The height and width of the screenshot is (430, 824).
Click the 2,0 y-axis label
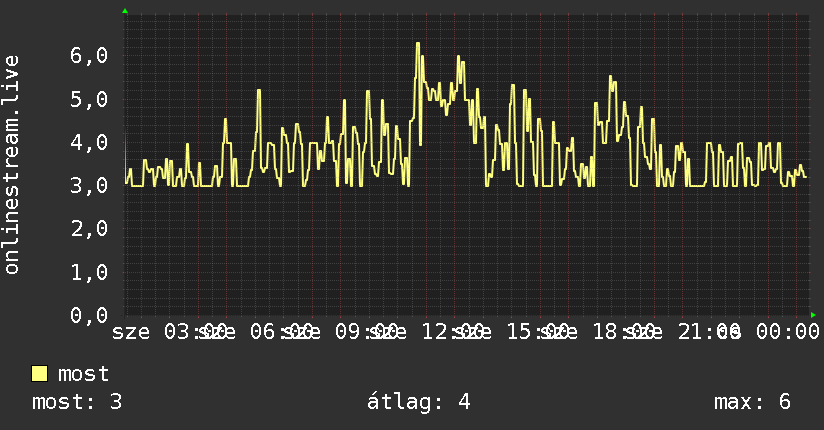89,228
